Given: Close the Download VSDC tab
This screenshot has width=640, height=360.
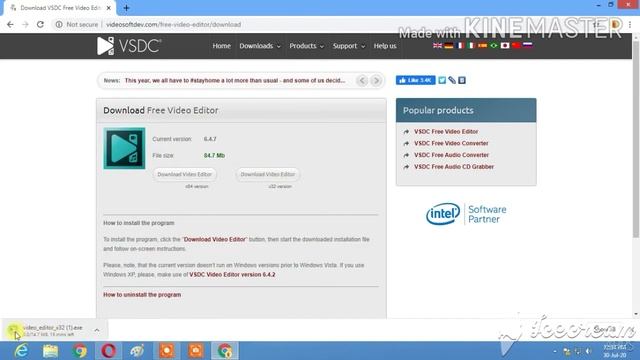Looking at the screenshot, I should (x=109, y=8).
